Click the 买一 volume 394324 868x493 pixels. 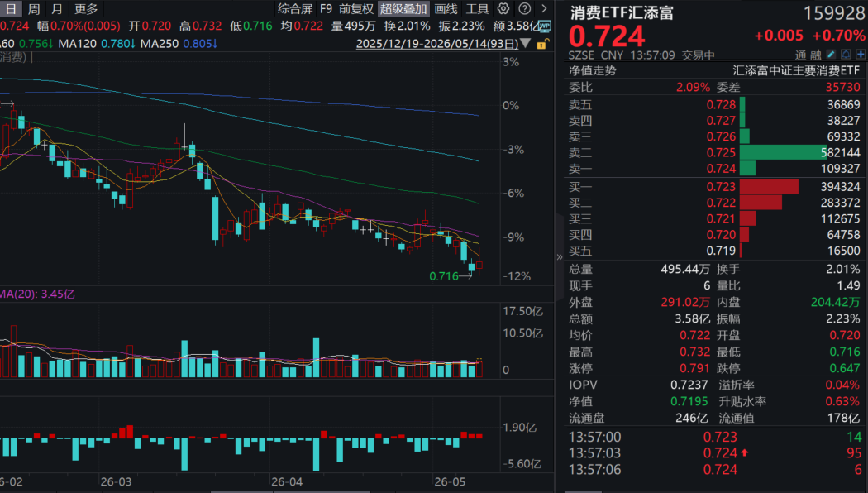(841, 187)
